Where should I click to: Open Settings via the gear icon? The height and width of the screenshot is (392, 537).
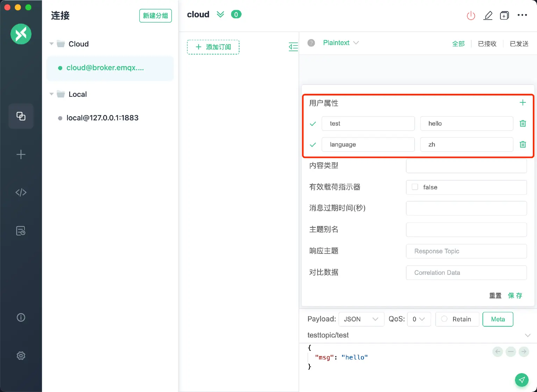[21, 355]
